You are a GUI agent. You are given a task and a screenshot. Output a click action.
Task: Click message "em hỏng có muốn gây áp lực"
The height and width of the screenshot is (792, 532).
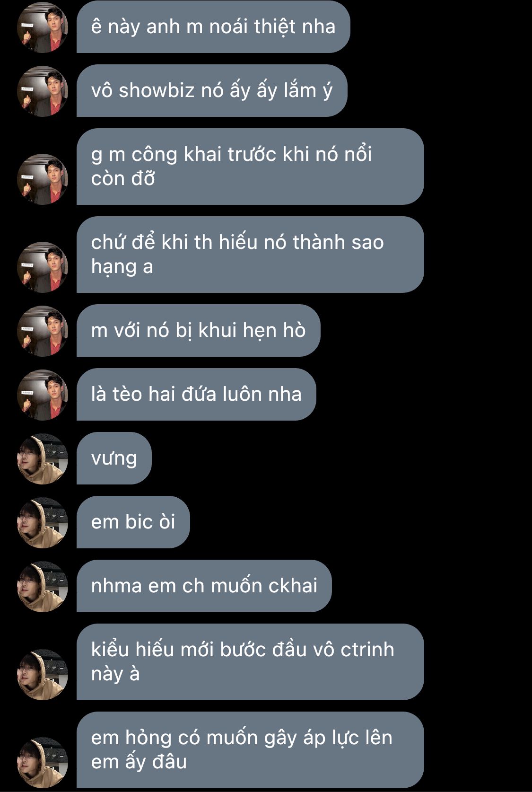click(250, 750)
